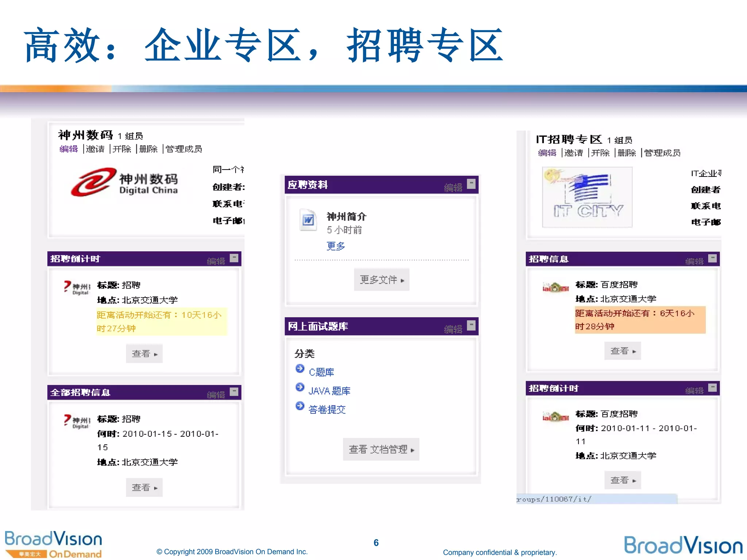Click the Baidu logo icon in 招聘信息 panel
The width and height of the screenshot is (747, 560).
[x=556, y=287]
